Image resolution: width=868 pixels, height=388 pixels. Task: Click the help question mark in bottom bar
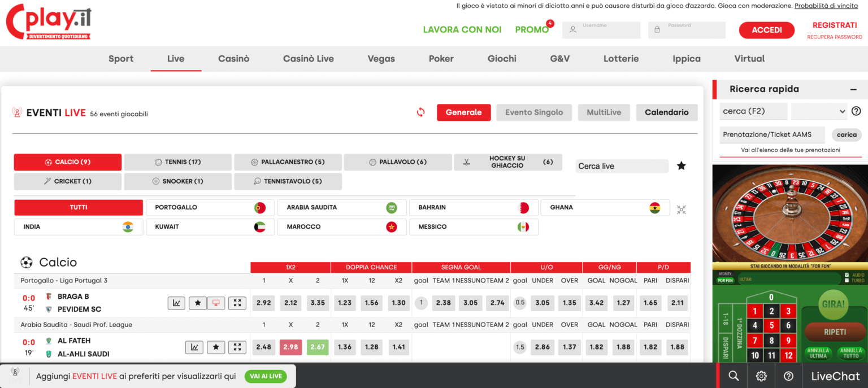click(x=789, y=376)
